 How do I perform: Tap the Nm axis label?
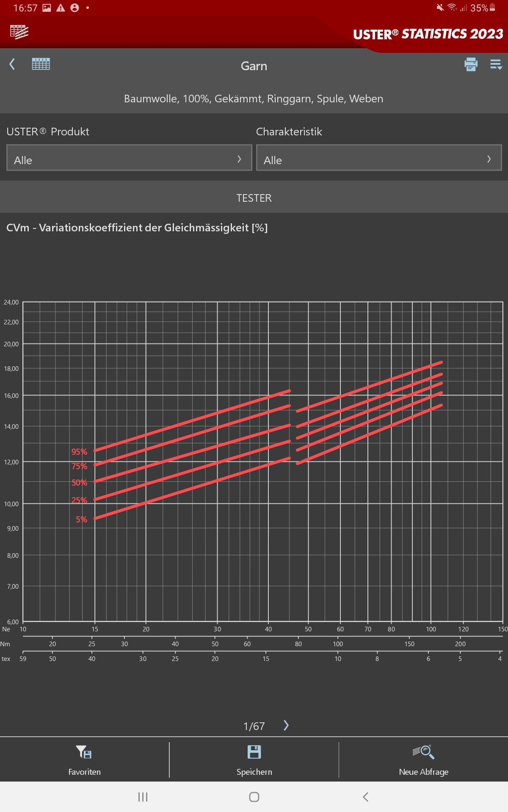point(5,644)
